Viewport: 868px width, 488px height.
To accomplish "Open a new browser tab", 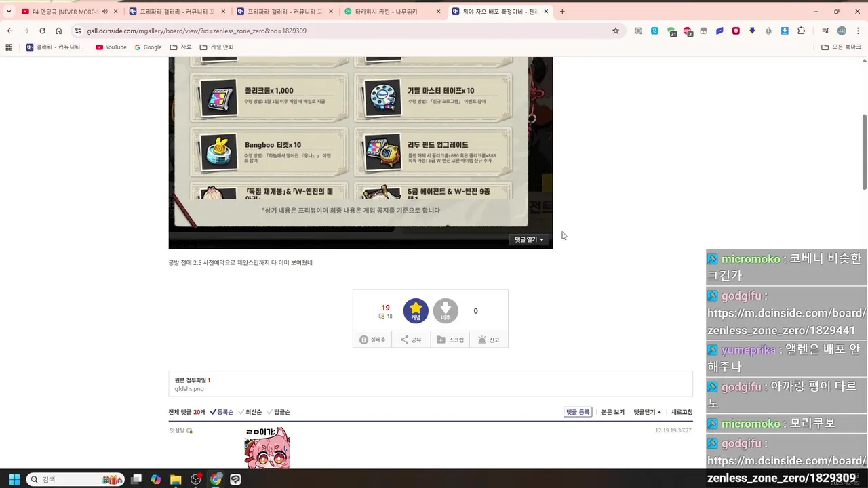I will tap(562, 12).
